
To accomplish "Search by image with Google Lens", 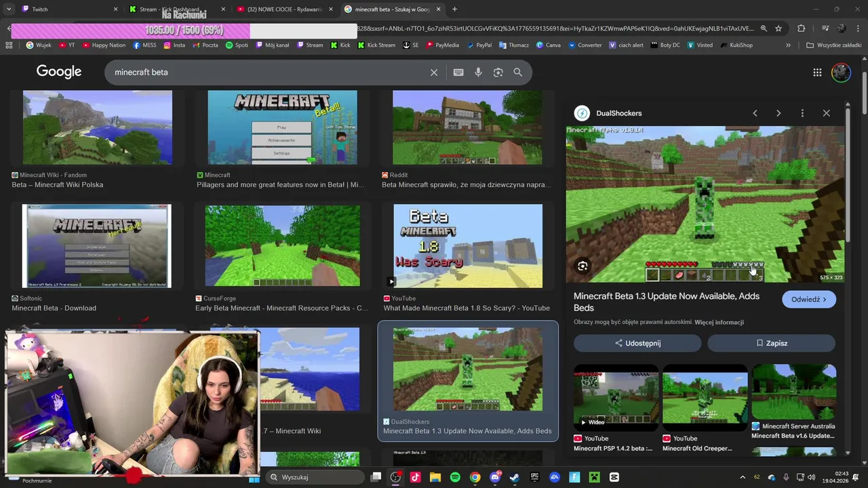I will pyautogui.click(x=498, y=73).
